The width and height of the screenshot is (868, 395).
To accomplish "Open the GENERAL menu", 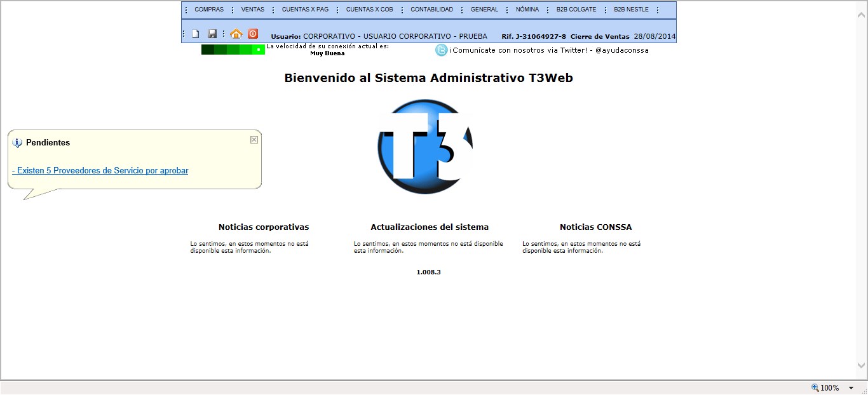I will coord(484,10).
